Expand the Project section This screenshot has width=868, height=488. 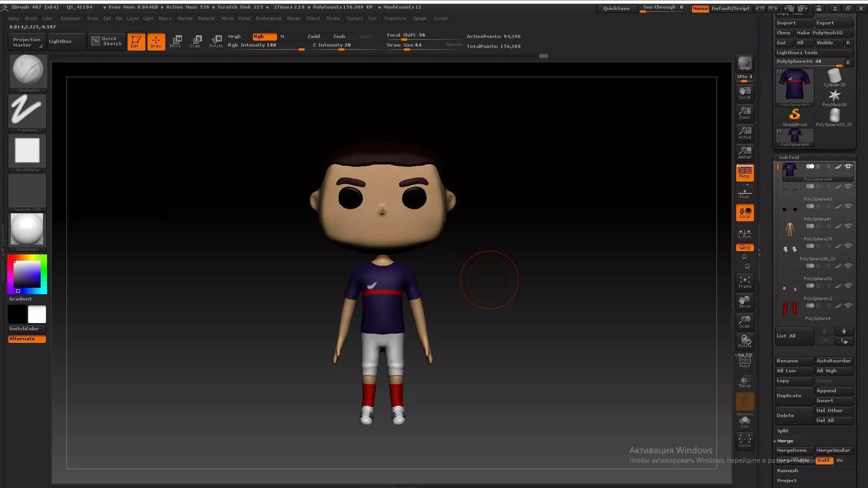click(x=787, y=481)
